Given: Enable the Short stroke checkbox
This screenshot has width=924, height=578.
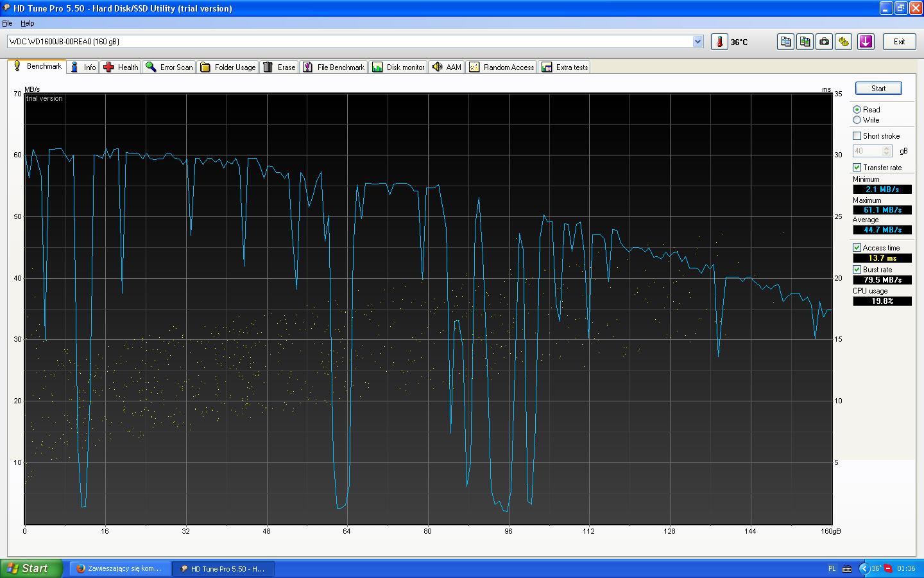Looking at the screenshot, I should [857, 136].
